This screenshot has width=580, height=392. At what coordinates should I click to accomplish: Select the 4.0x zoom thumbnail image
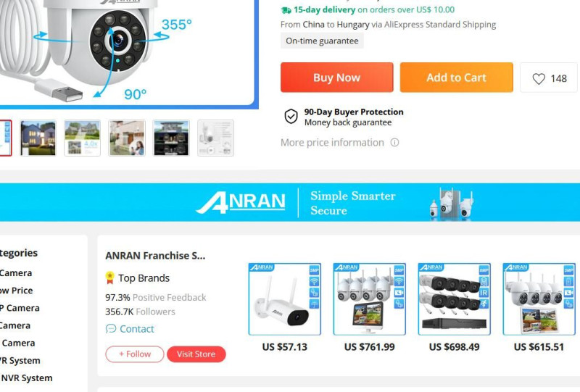point(82,138)
